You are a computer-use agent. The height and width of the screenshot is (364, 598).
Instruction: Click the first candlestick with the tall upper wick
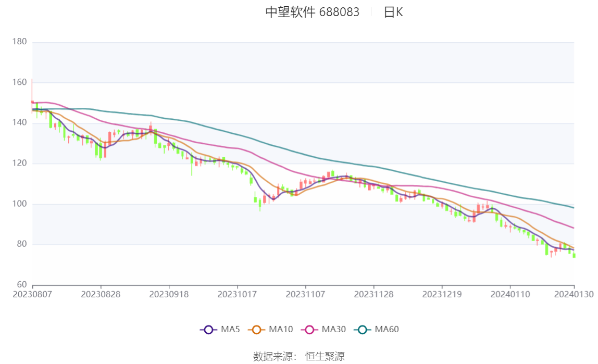tap(32, 96)
